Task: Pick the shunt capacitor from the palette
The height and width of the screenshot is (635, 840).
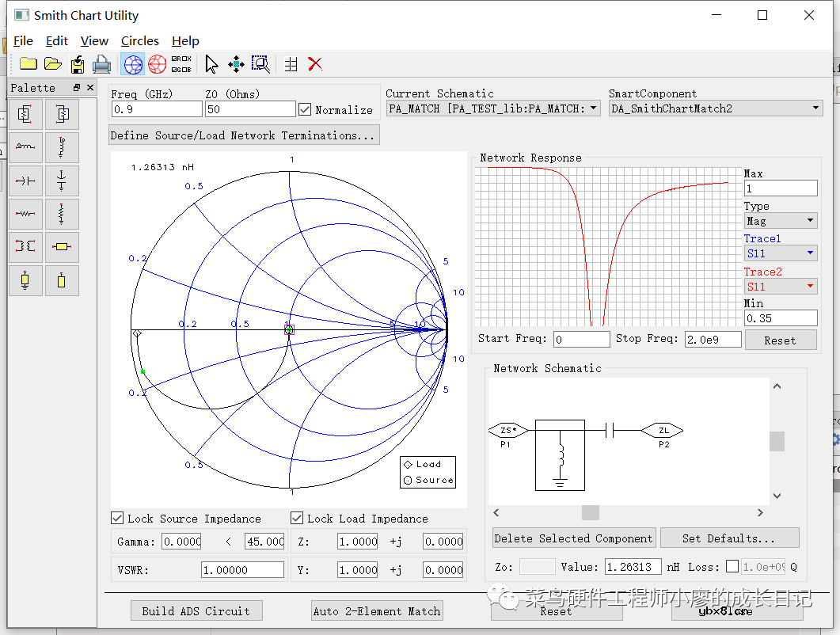Action: coord(62,181)
